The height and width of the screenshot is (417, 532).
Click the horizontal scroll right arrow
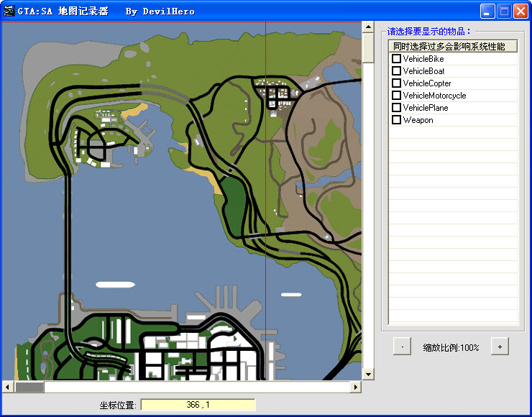coord(355,387)
